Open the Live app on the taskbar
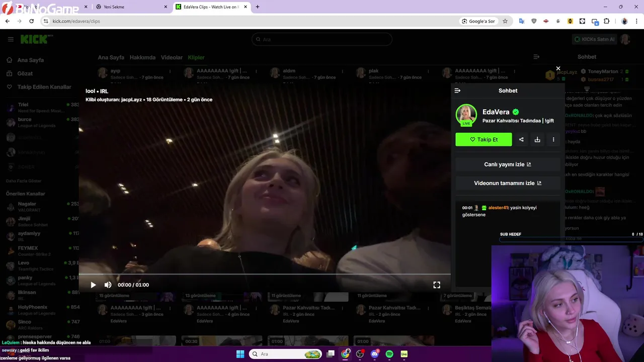The height and width of the screenshot is (362, 644). click(404, 354)
